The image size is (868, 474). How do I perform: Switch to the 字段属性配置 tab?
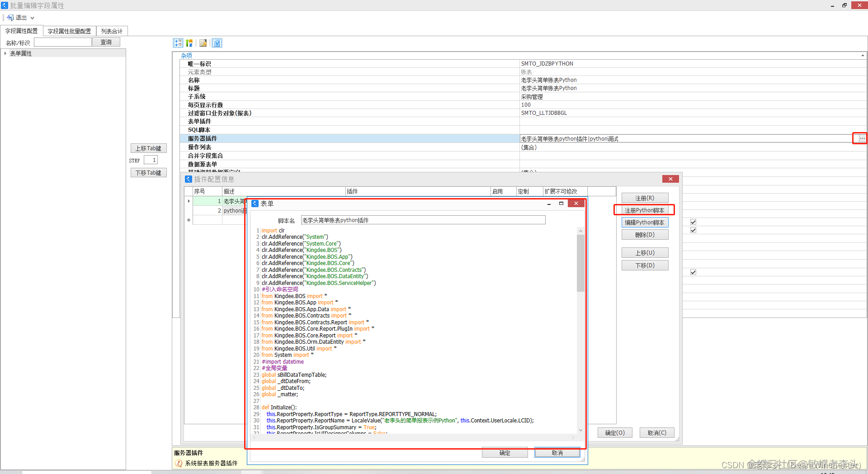(21, 31)
